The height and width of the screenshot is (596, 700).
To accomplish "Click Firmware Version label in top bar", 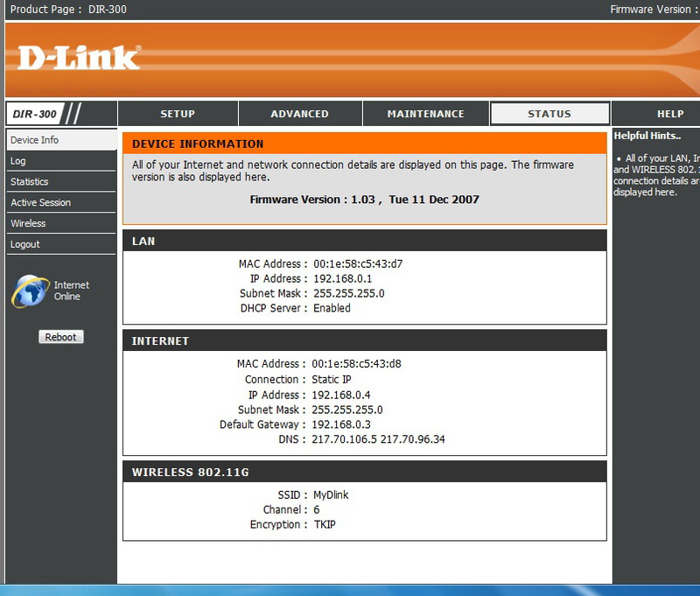I will tap(654, 10).
